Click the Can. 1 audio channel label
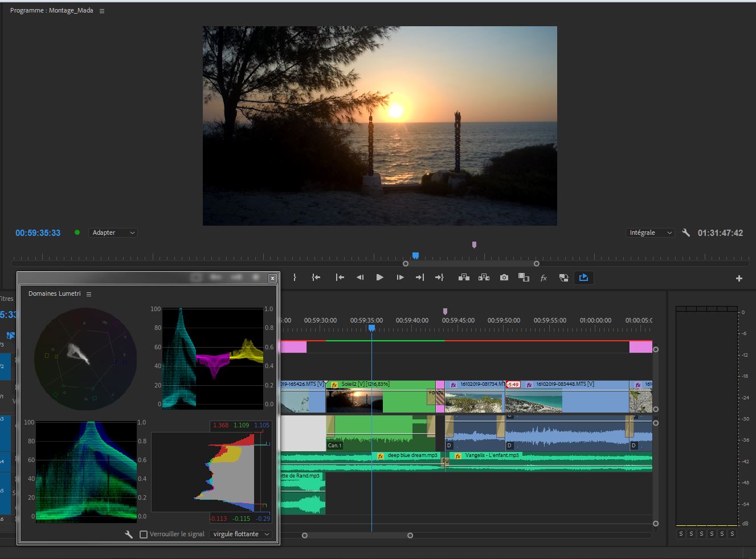756x559 pixels. click(334, 446)
